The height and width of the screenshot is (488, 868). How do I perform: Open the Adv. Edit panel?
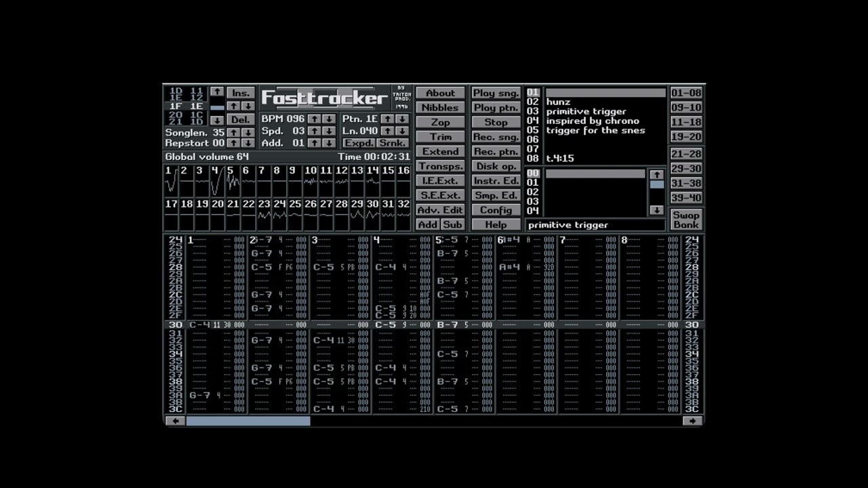click(440, 210)
